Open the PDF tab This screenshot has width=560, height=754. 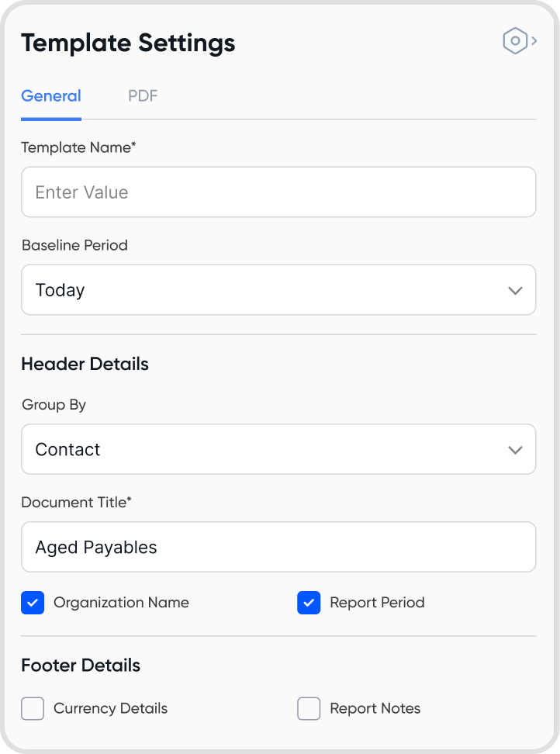pos(143,96)
